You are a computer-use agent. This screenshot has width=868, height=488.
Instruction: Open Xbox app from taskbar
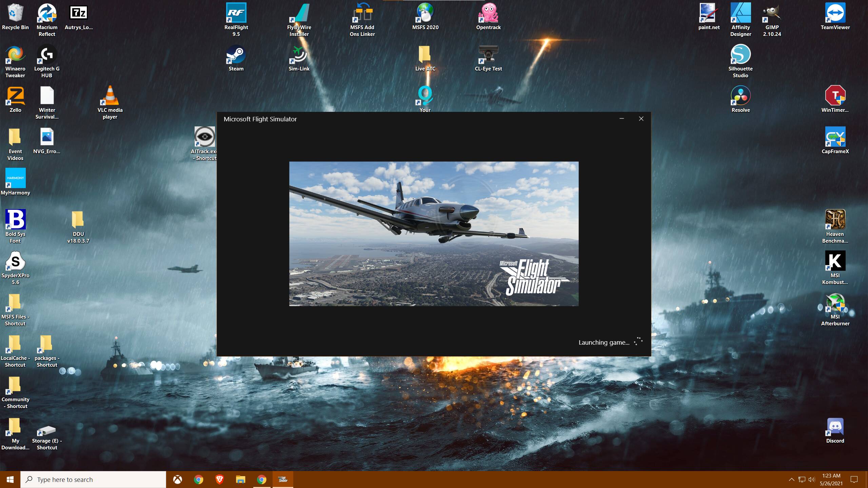pyautogui.click(x=178, y=480)
